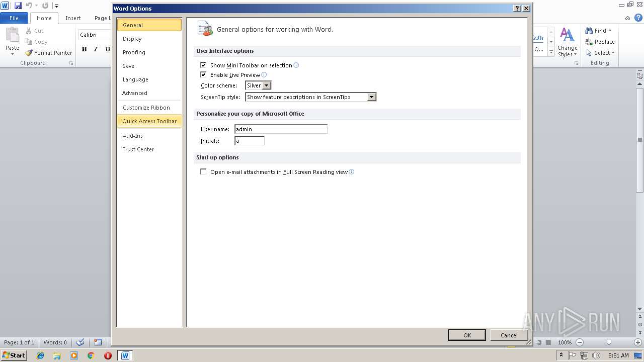Click the volume speaker tray icon
Screen dimensions: 644x362
coord(596,355)
